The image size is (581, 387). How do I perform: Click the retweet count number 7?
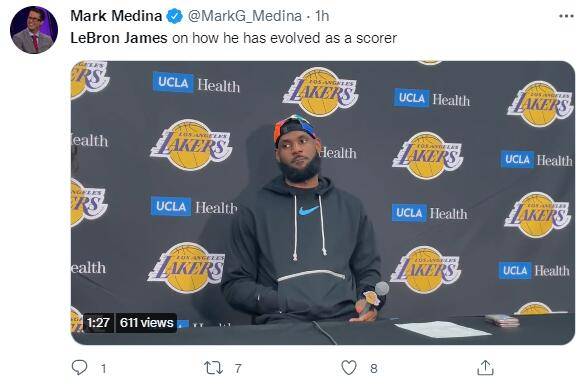[238, 368]
